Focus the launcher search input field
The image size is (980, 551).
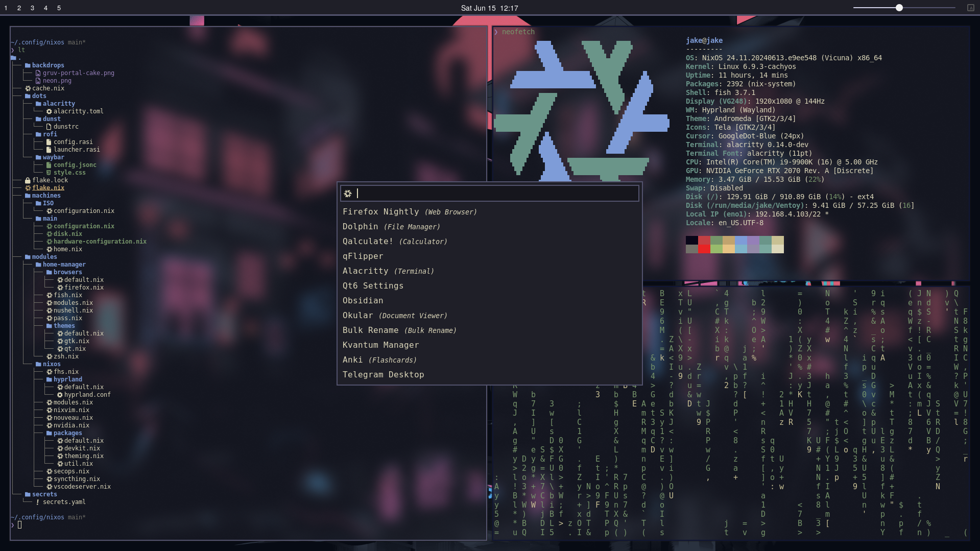489,193
